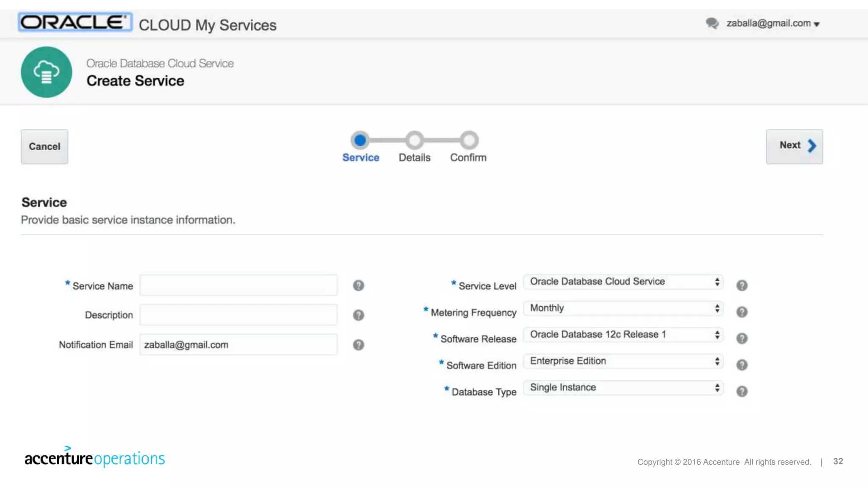Open help icon beside Database Type
Screen dimensions: 868x488
click(x=742, y=391)
